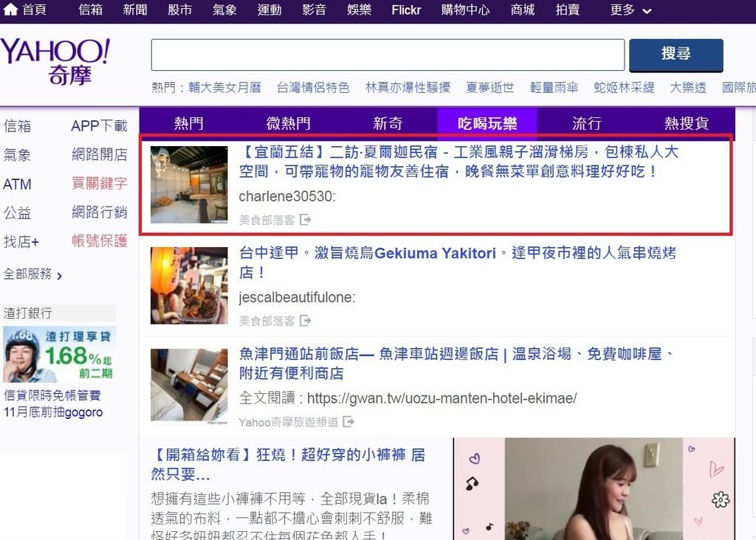Expand 全部服務 in the left sidebar
This screenshot has width=756, height=540.
[x=32, y=274]
